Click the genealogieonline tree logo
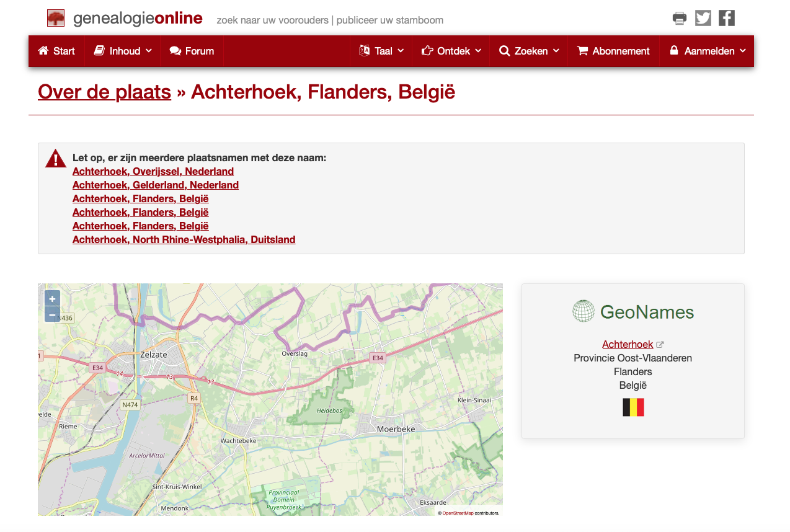This screenshot has height=532, width=790. (56, 18)
